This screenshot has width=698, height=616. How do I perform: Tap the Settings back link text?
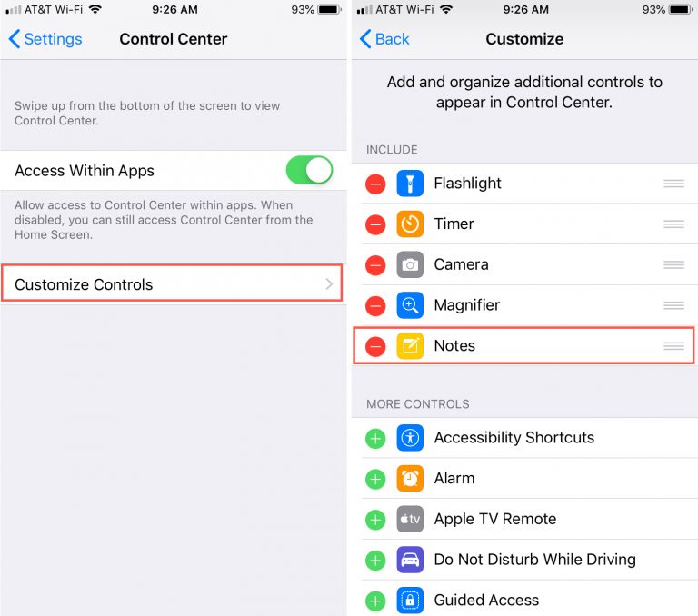coord(53,39)
